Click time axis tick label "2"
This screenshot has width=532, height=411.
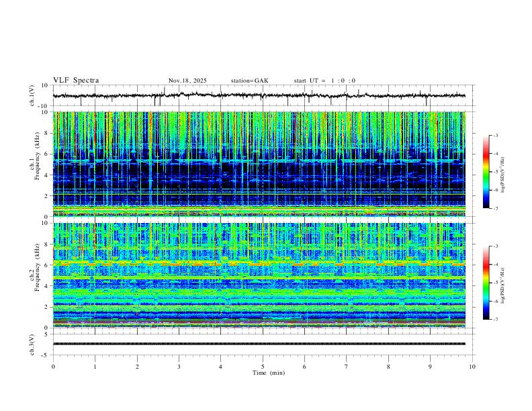[x=137, y=367]
